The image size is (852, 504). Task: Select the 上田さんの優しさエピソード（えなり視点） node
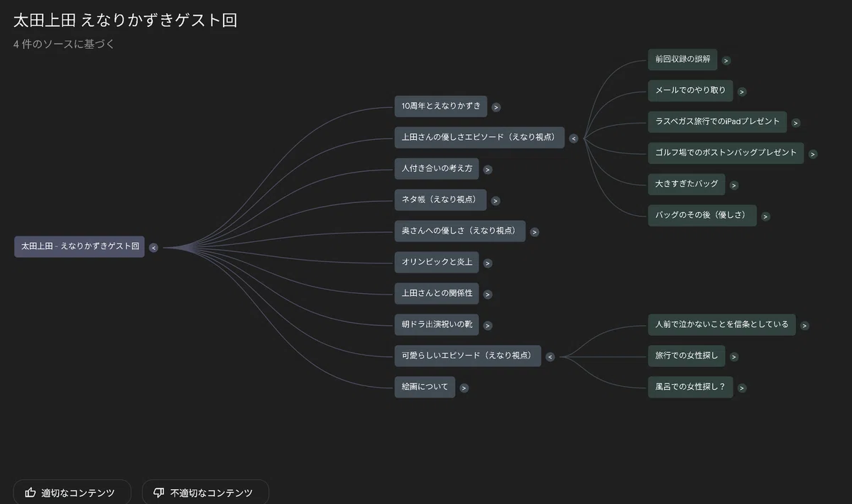479,138
